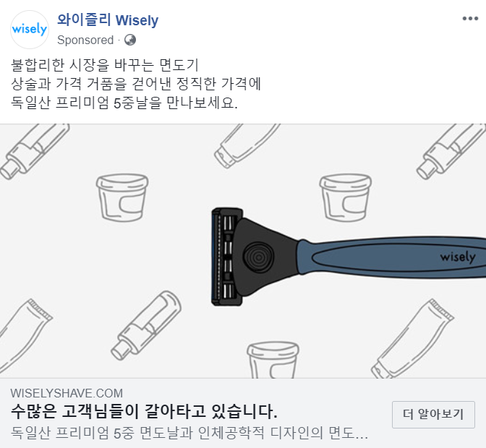Click the razor blade cartridge head
This screenshot has height=448, width=486.
click(x=227, y=257)
